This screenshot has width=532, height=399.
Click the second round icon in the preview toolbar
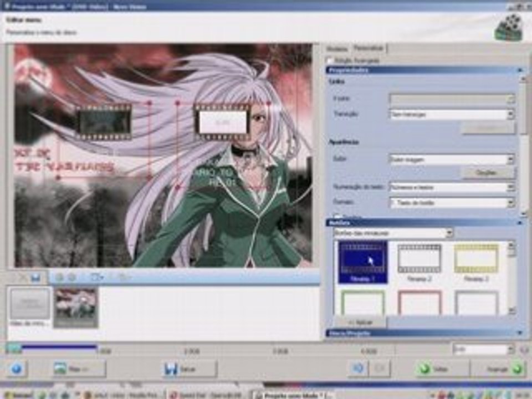(72, 278)
